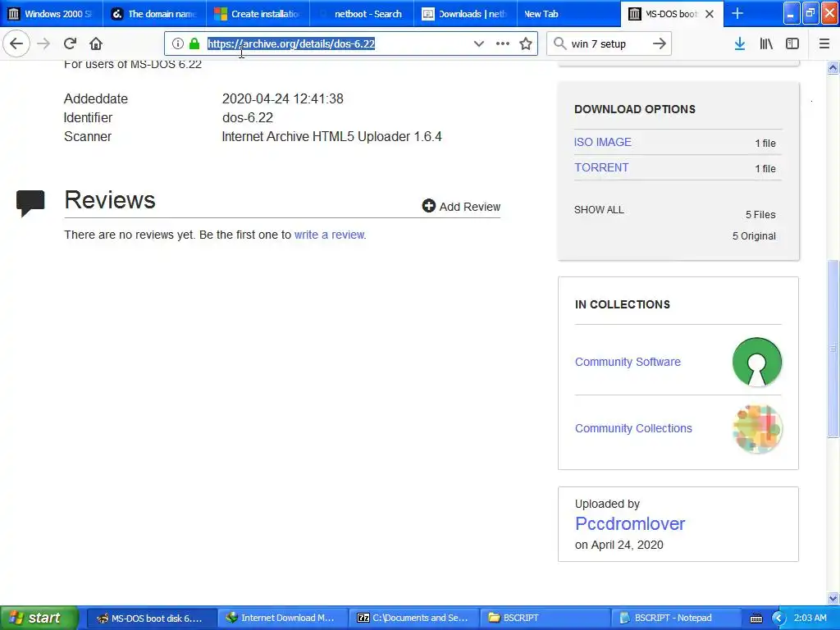Viewport: 840px width, 630px height.
Task: Switch to 'netboot - Search' tab
Action: 362,14
